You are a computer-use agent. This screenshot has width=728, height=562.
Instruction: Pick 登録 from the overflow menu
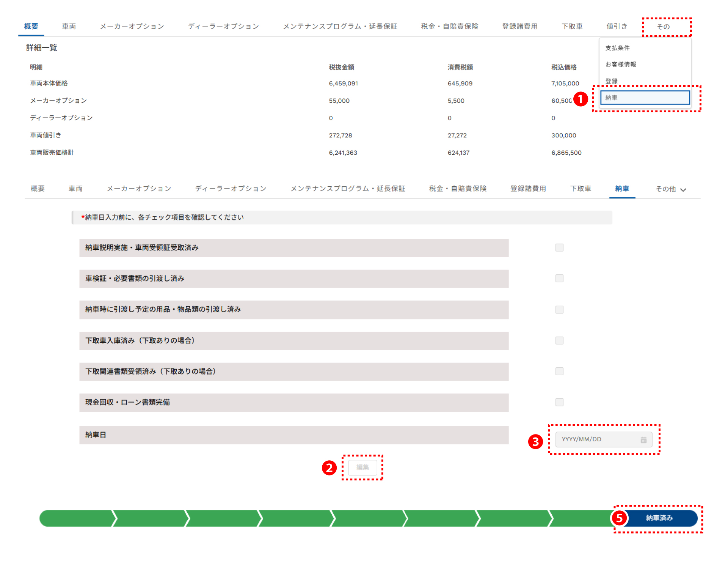pyautogui.click(x=611, y=81)
